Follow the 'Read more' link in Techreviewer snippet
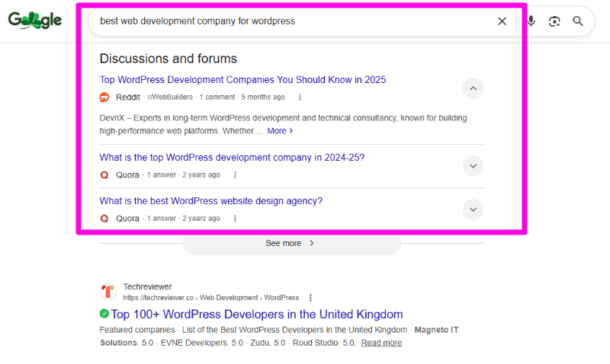 (381, 343)
